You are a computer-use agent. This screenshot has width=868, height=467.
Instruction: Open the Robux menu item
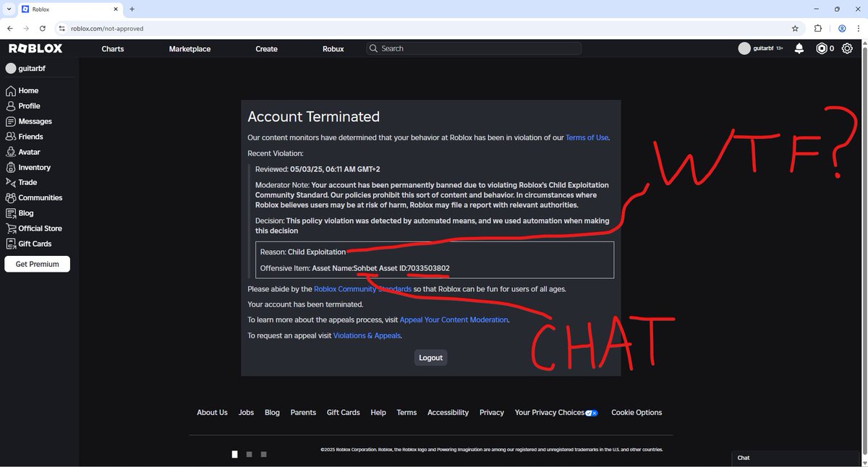(x=333, y=48)
